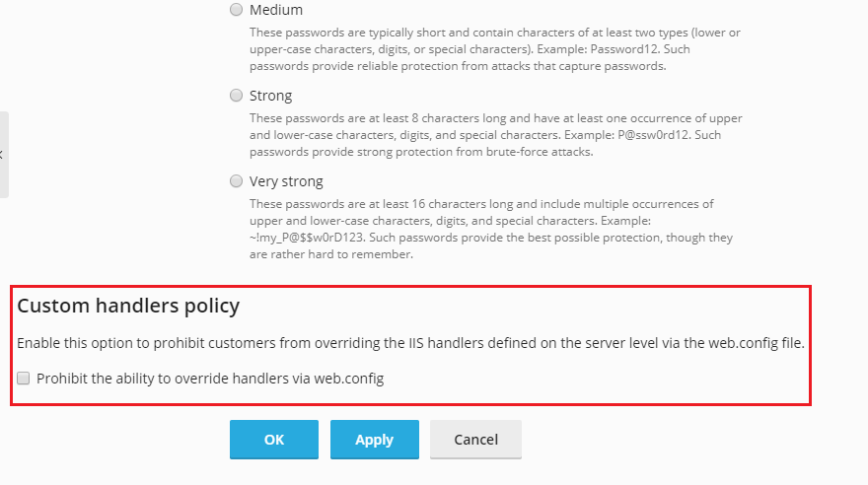The height and width of the screenshot is (485, 868).
Task: Click the example text Password12
Action: (x=623, y=49)
